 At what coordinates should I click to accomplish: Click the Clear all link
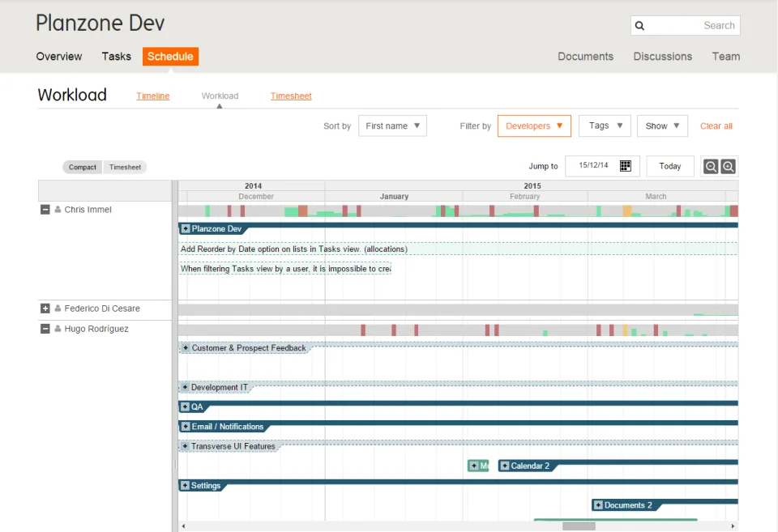click(x=716, y=126)
